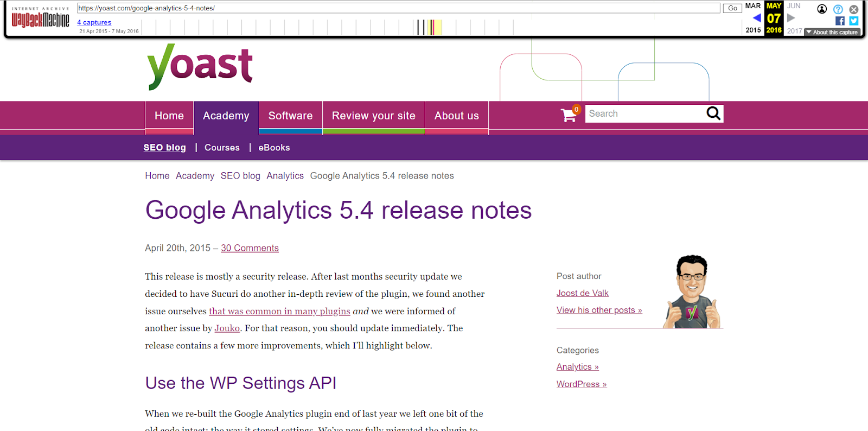Click the magnifying glass search button

pyautogui.click(x=713, y=113)
